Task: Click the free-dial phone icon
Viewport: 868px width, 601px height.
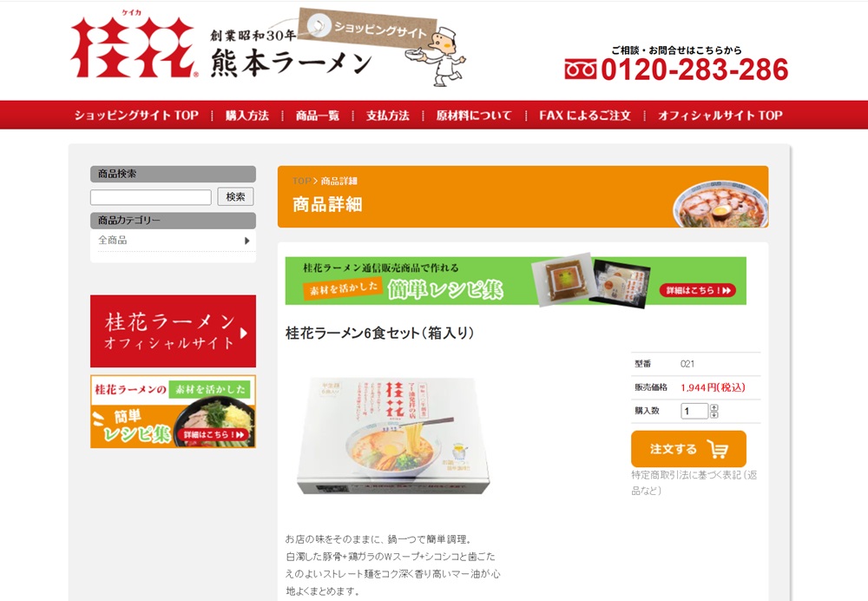Action: [x=580, y=69]
